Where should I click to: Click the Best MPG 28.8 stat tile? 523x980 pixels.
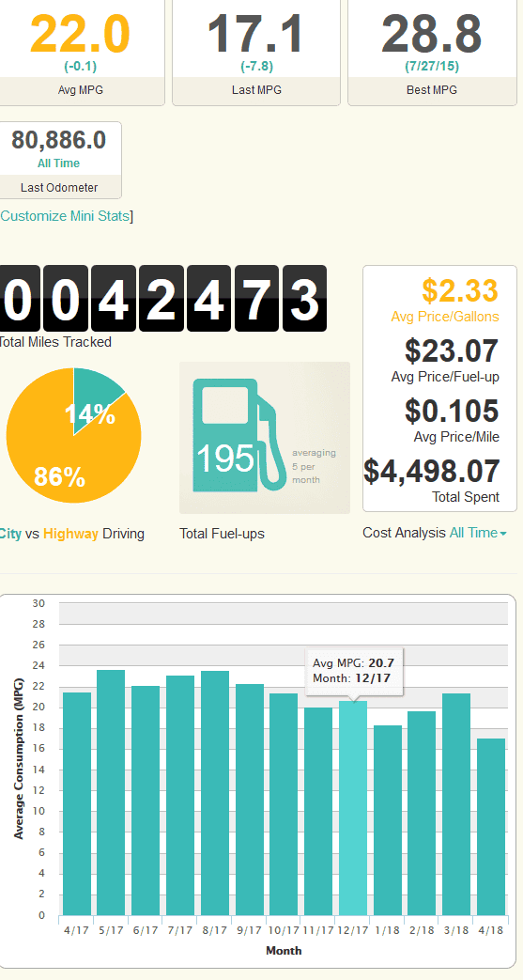432,53
